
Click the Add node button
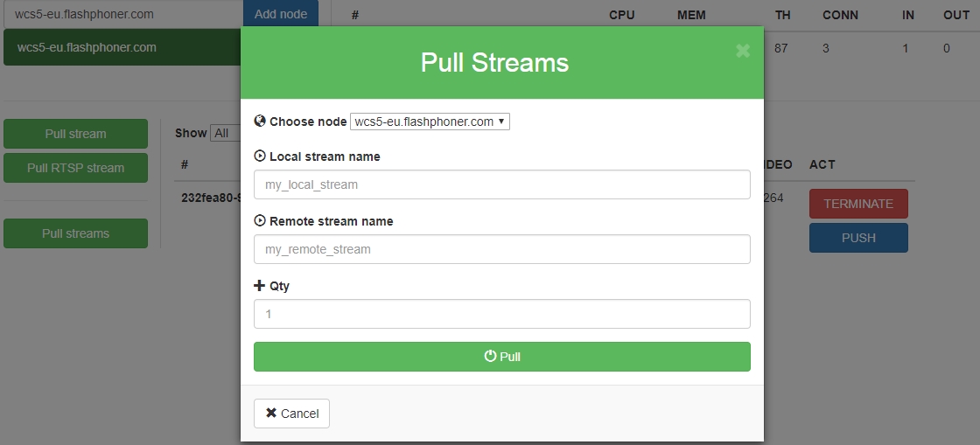(x=281, y=14)
